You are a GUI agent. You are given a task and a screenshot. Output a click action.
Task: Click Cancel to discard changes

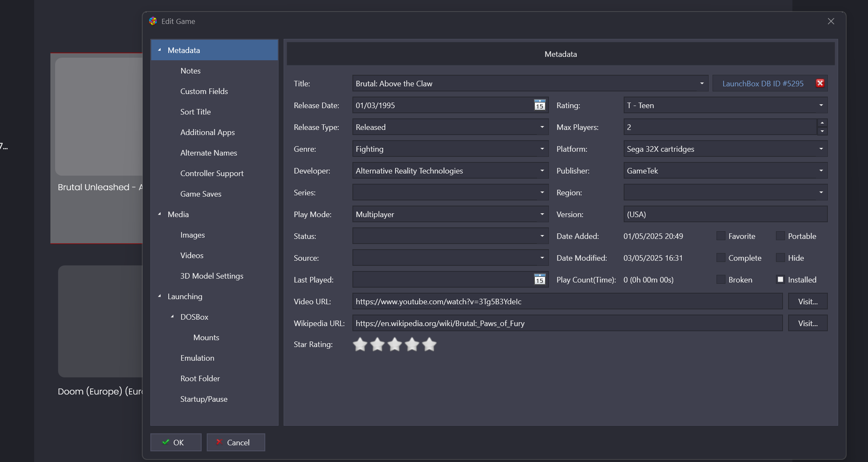pos(236,442)
